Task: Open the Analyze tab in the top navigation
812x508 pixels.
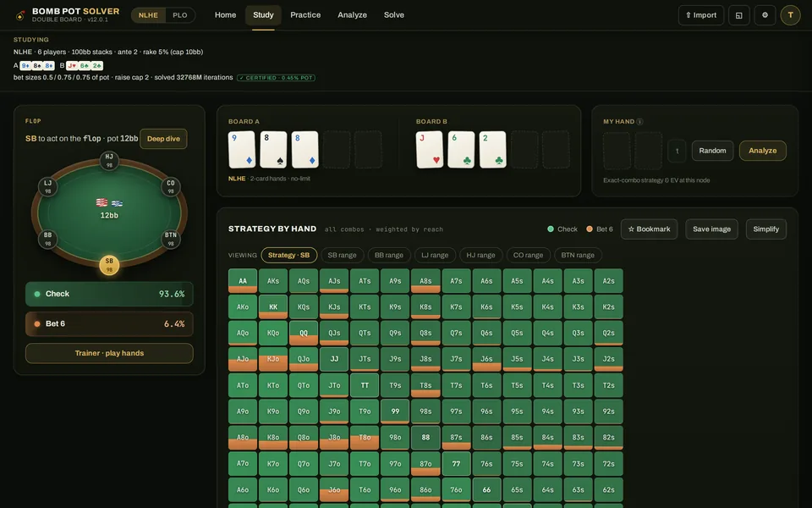Action: [352, 15]
